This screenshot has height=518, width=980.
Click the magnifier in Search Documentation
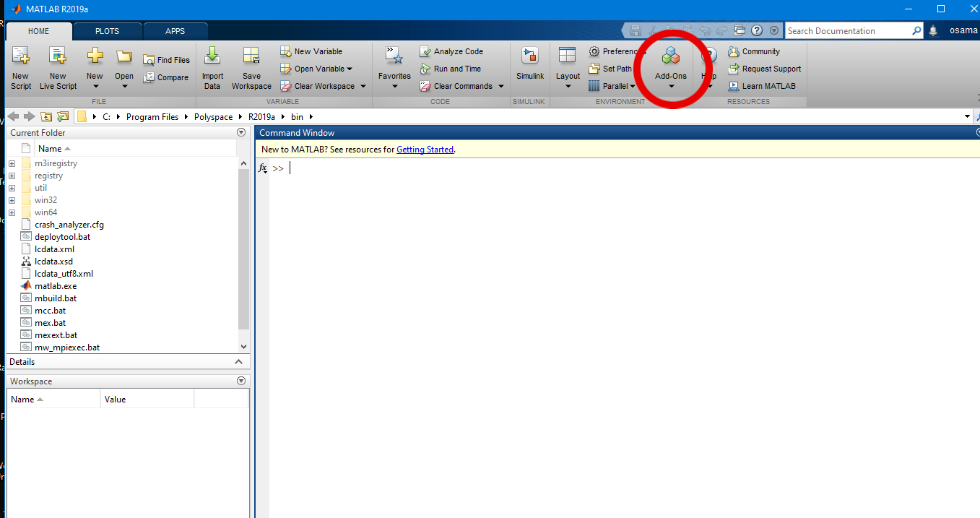coord(916,30)
